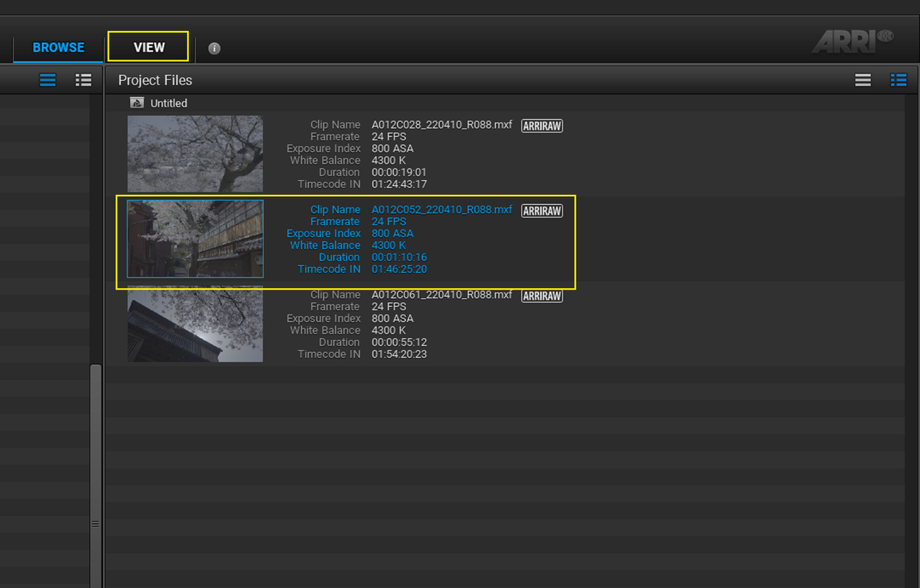920x588 pixels.
Task: Switch left panel to detailed list view
Action: [83, 80]
